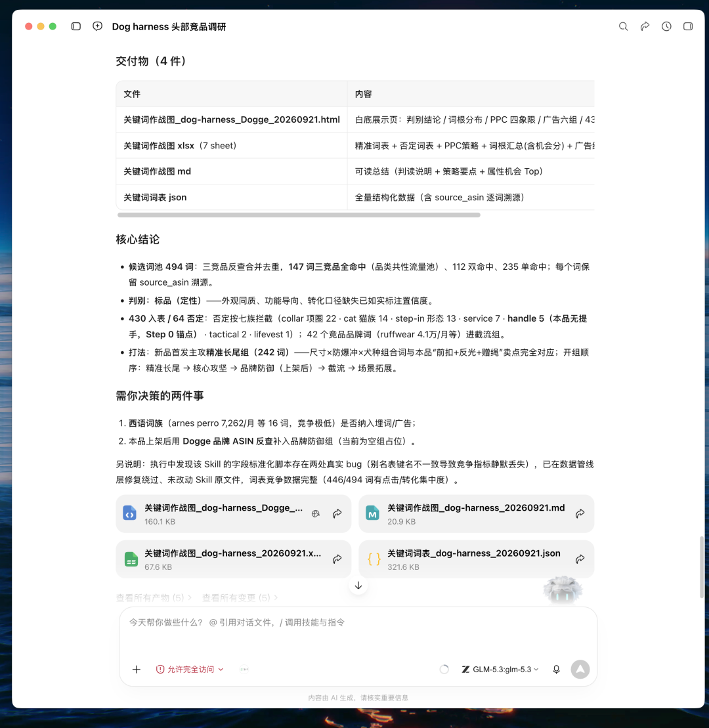Open the 允许完全访问 permission dropdown

(190, 670)
